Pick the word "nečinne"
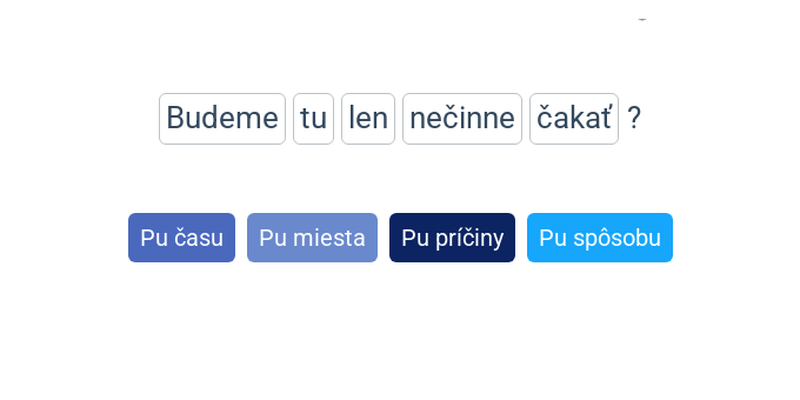 coord(462,118)
